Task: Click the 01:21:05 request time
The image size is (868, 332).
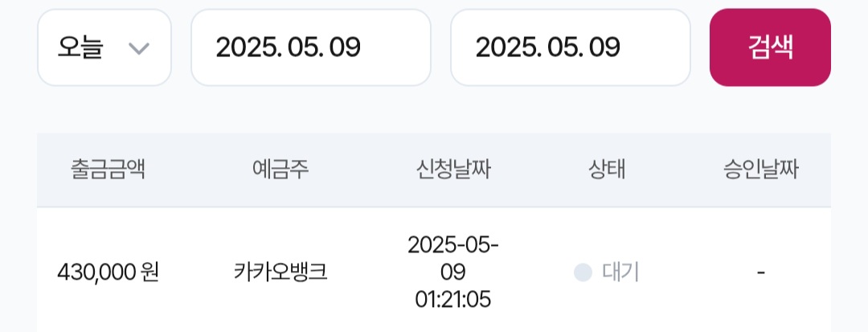Action: coord(453,300)
